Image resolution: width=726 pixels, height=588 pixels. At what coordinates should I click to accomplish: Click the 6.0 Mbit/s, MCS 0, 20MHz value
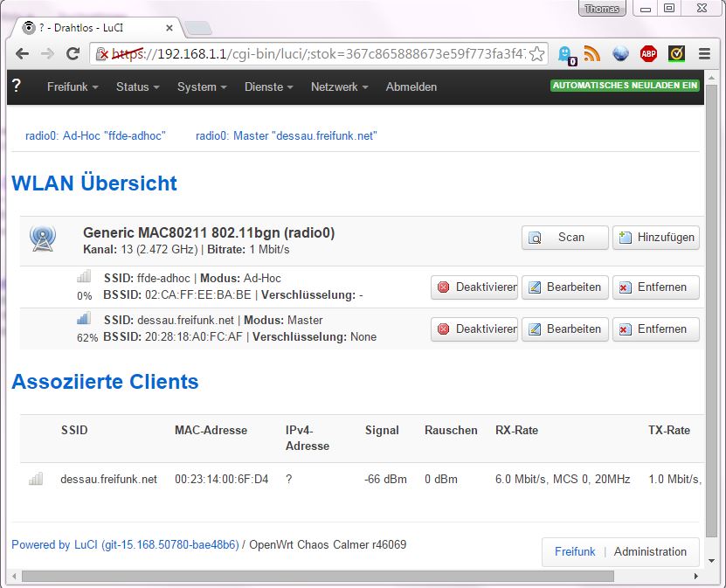click(563, 479)
